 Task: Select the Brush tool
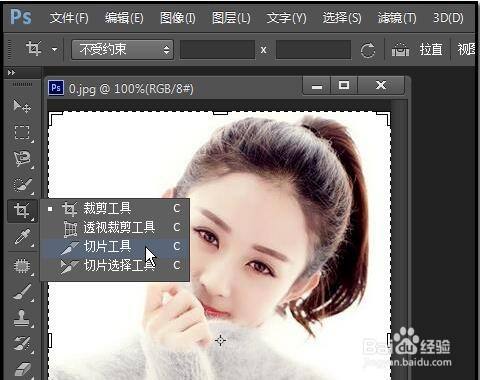pyautogui.click(x=22, y=292)
